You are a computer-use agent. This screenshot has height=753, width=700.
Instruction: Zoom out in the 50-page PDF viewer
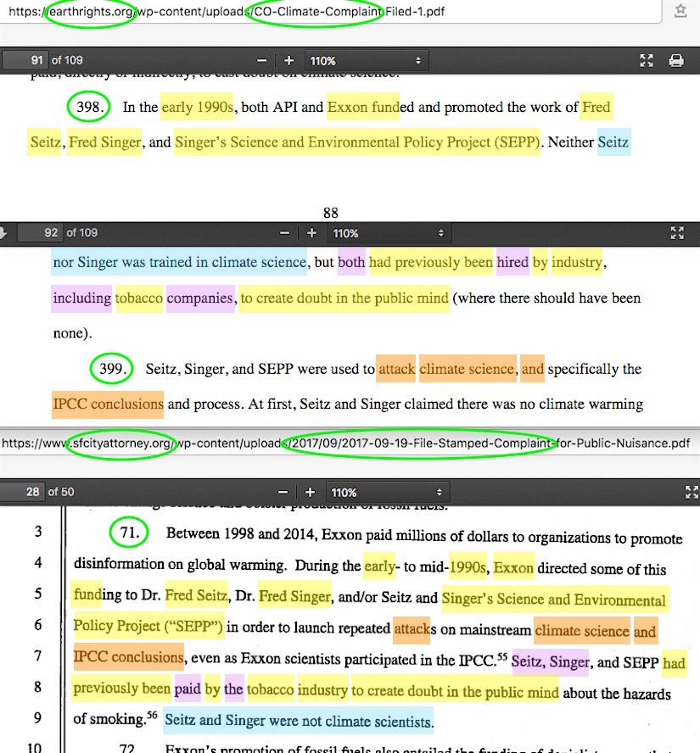[x=285, y=492]
